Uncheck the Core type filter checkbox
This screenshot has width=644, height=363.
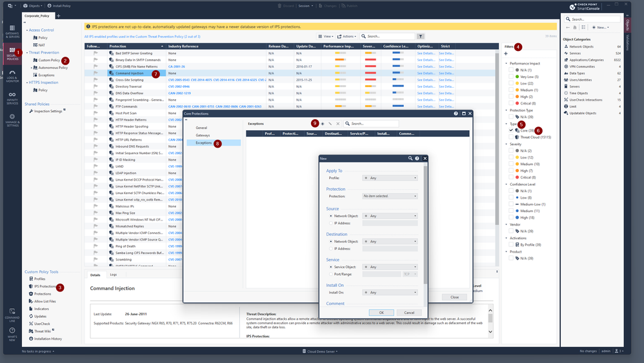[x=511, y=130]
